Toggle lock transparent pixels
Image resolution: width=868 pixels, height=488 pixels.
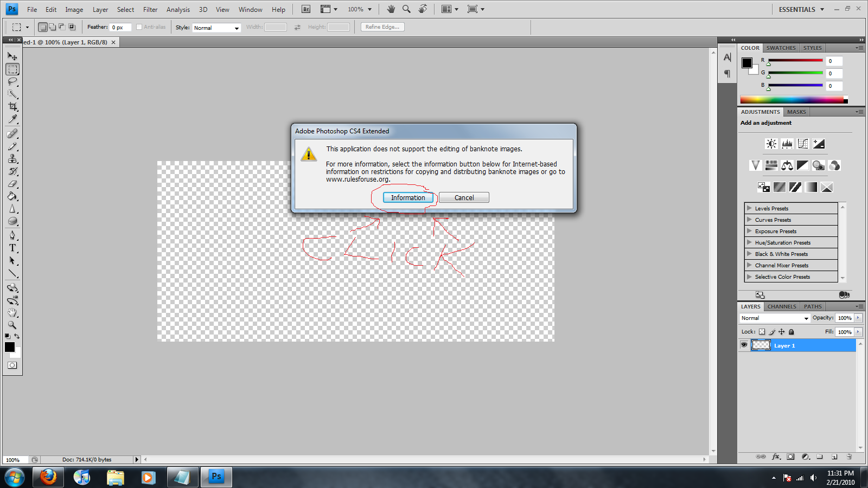(762, 332)
